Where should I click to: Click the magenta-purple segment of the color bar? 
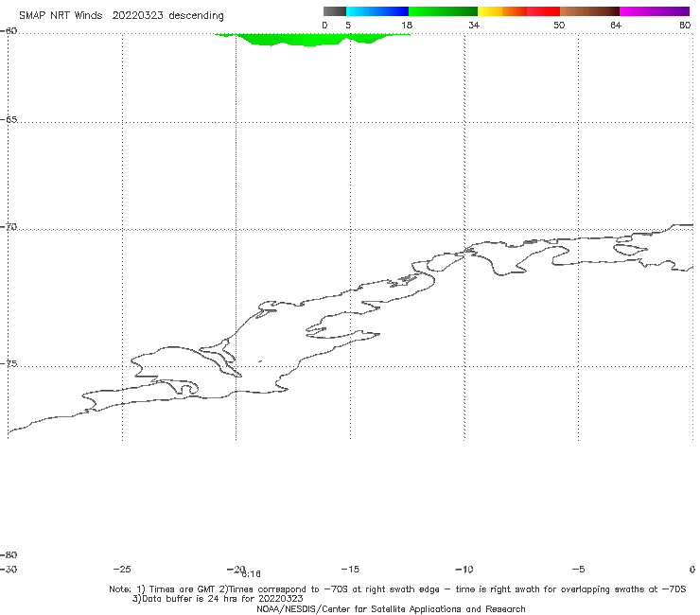[655, 11]
